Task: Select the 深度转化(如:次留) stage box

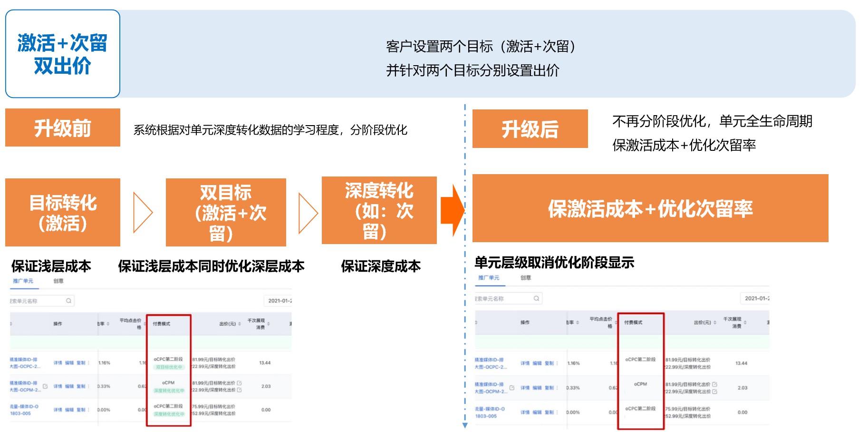Action: (x=379, y=210)
